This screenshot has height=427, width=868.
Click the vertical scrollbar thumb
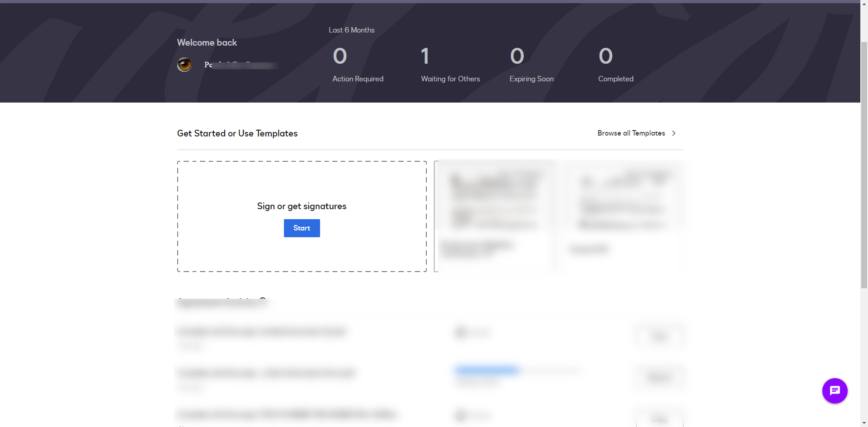[x=864, y=163]
